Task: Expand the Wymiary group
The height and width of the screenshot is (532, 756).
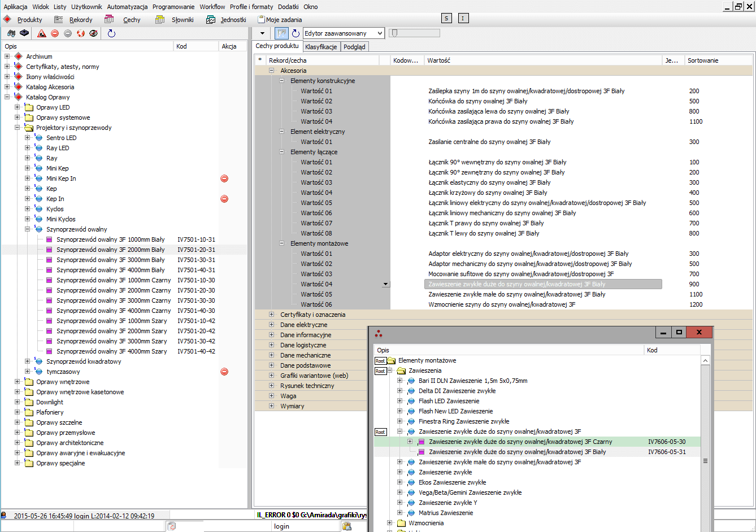Action: point(271,406)
